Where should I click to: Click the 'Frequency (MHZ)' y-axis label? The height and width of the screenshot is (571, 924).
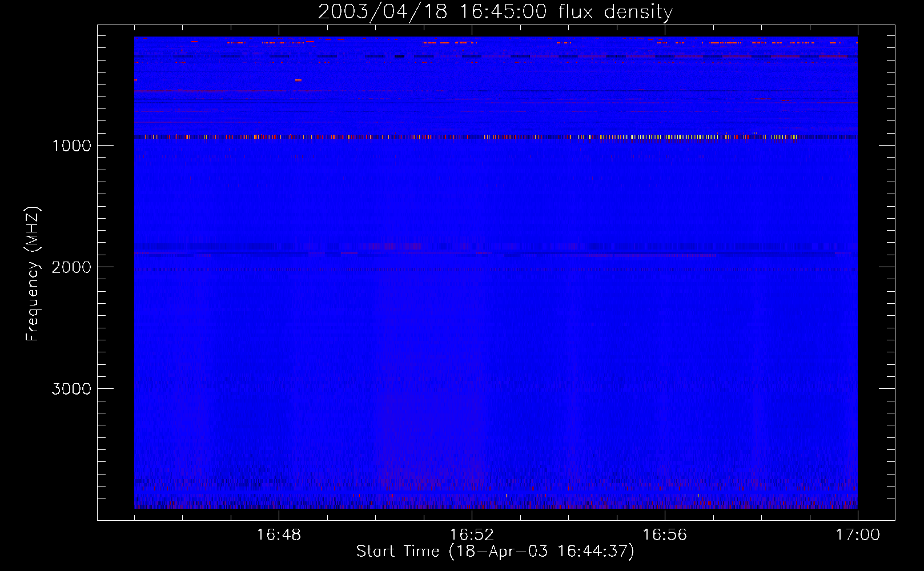pyautogui.click(x=33, y=274)
